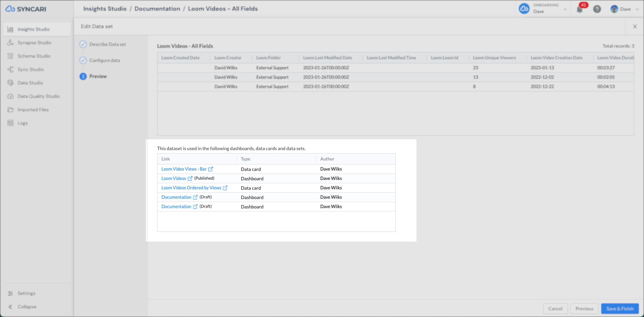Click Loom:Last Modified Date column header

coord(328,58)
